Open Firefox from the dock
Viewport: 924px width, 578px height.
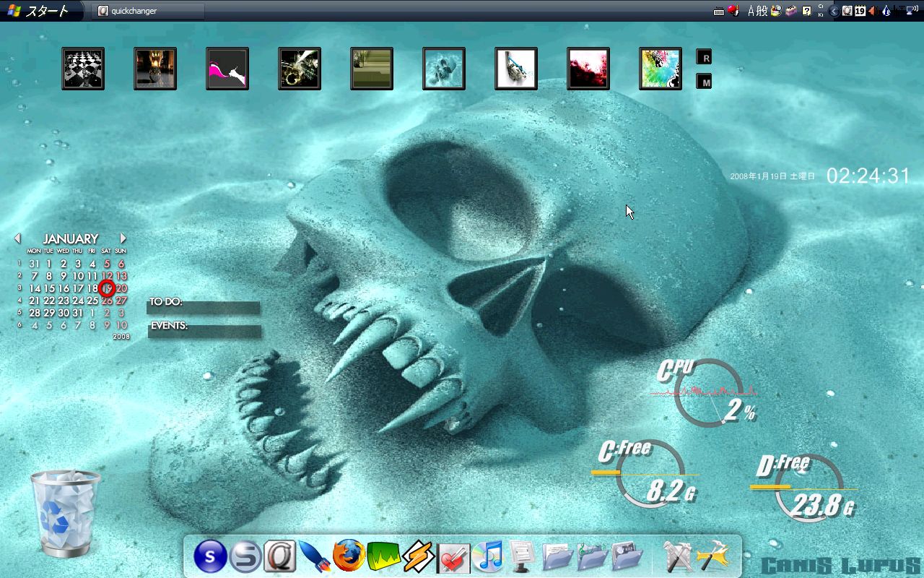coord(349,556)
